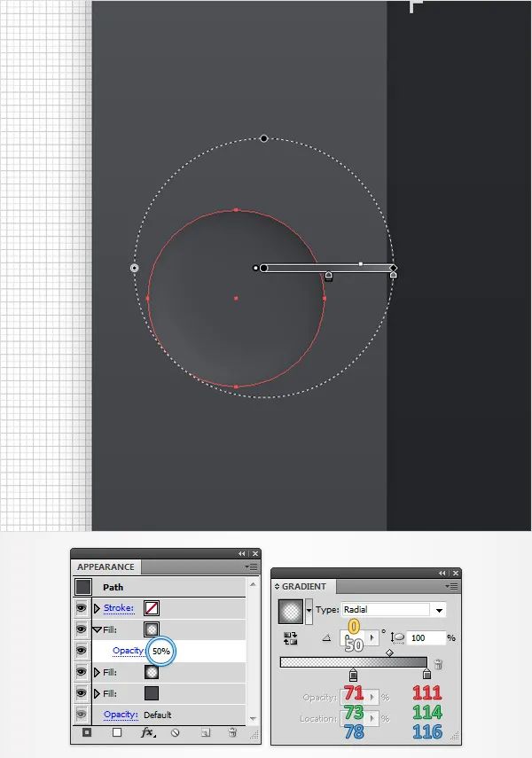This screenshot has height=758, width=532.
Task: Click left handle on dotted gradient ring
Action: click(x=135, y=268)
